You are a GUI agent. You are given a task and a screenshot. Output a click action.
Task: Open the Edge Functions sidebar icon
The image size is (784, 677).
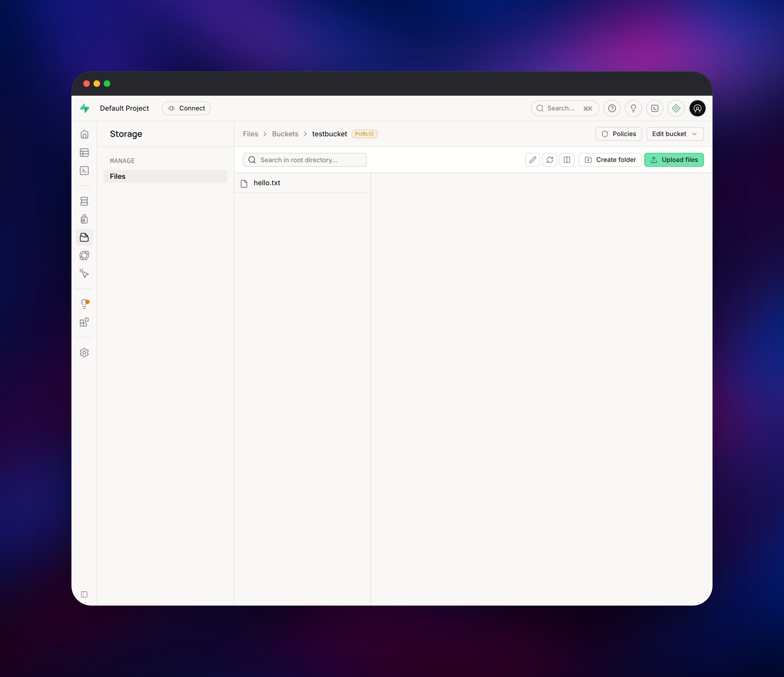coord(84,255)
